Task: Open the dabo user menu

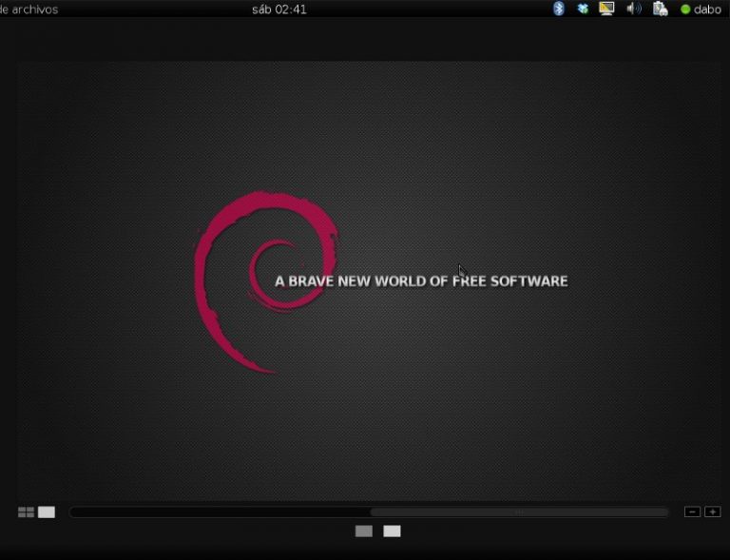Action: pos(707,10)
